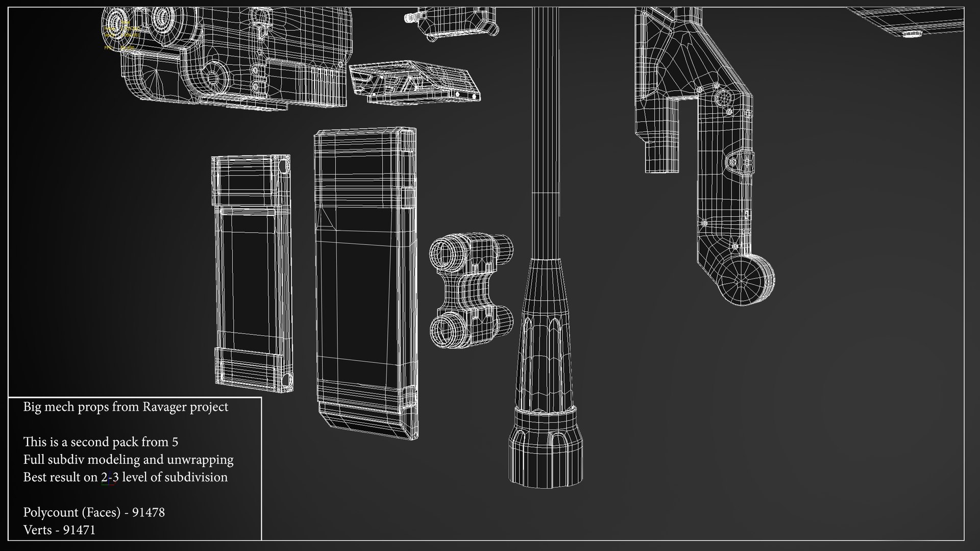Viewport: 980px width, 551px height.
Task: Click the line "This is a second pack from 5"
Action: (x=101, y=442)
